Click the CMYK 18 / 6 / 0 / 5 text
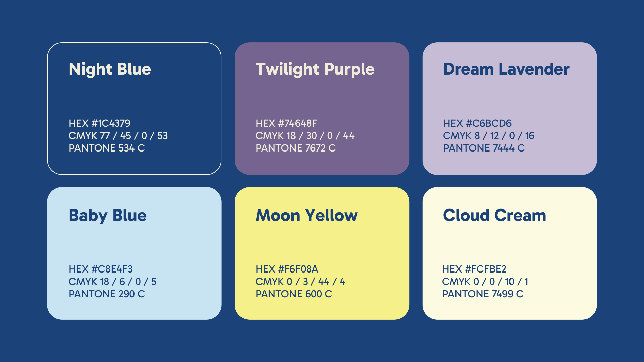 [112, 282]
